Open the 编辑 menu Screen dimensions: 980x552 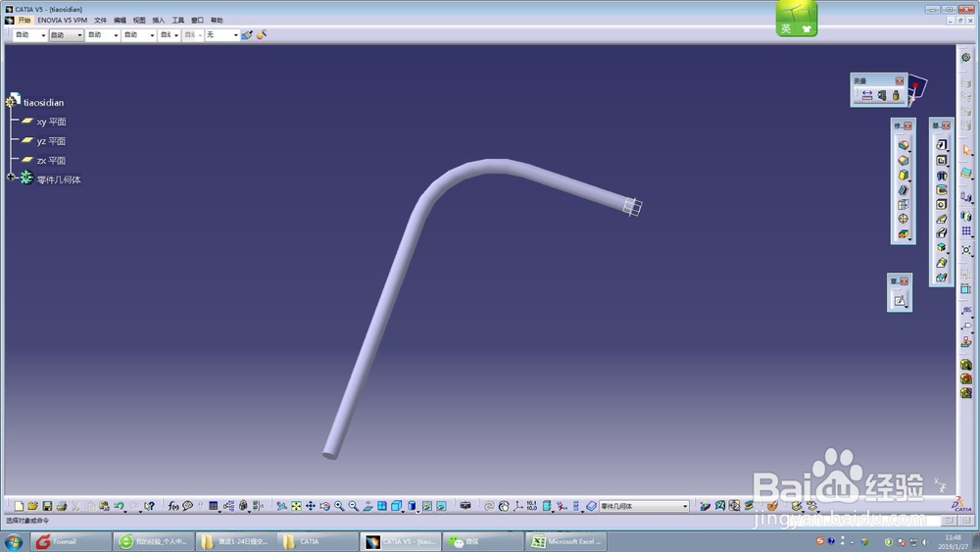[120, 20]
